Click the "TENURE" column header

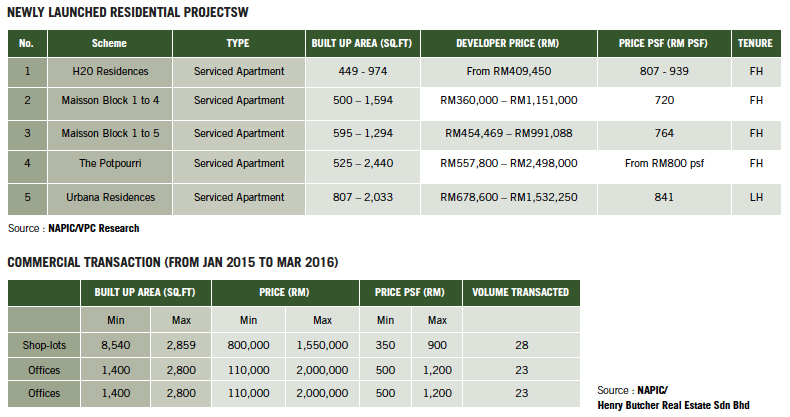click(755, 45)
